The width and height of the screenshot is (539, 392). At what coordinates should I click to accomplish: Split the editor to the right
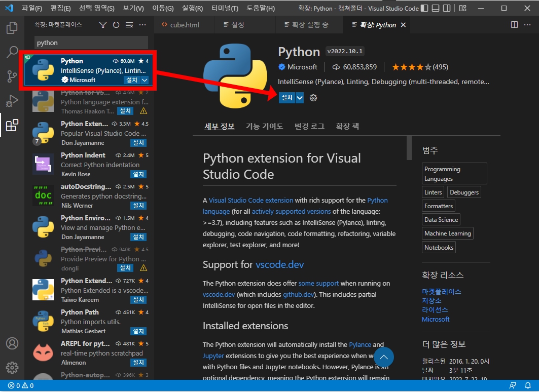(514, 25)
